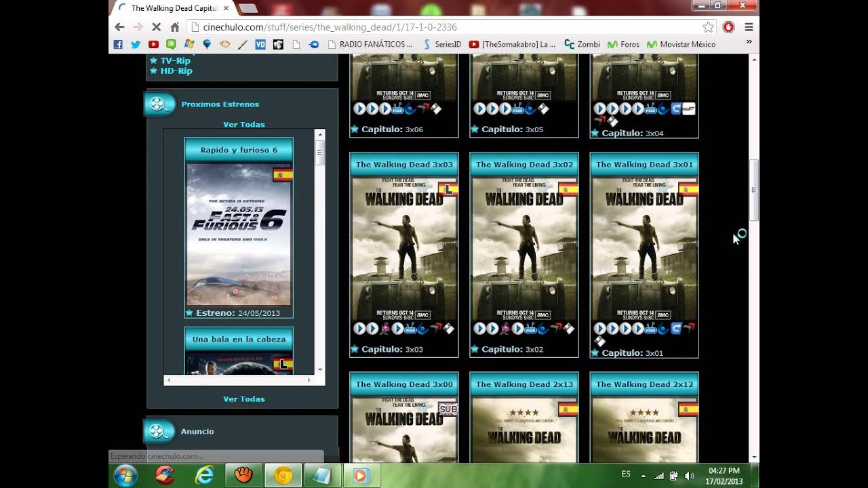Open The Walking Dead 3x00 title header
This screenshot has width=868, height=488.
click(x=404, y=384)
